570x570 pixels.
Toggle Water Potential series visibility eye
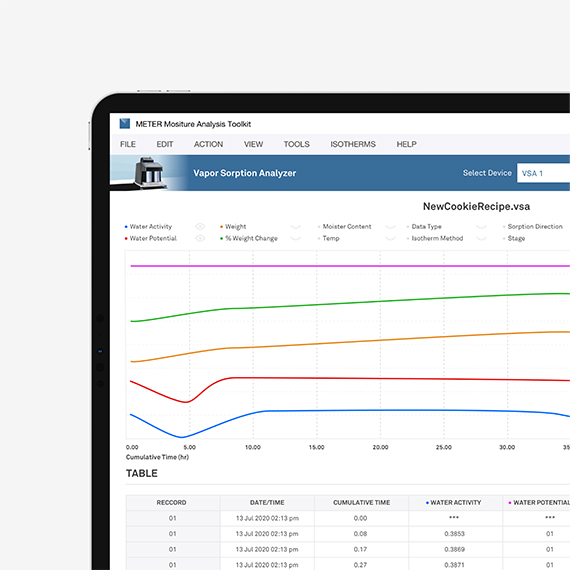[x=200, y=238]
